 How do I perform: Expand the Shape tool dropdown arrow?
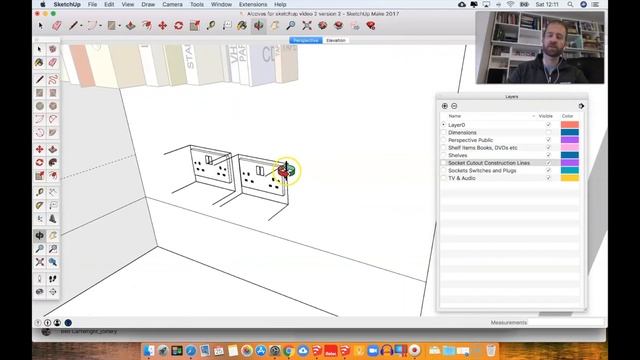click(119, 26)
